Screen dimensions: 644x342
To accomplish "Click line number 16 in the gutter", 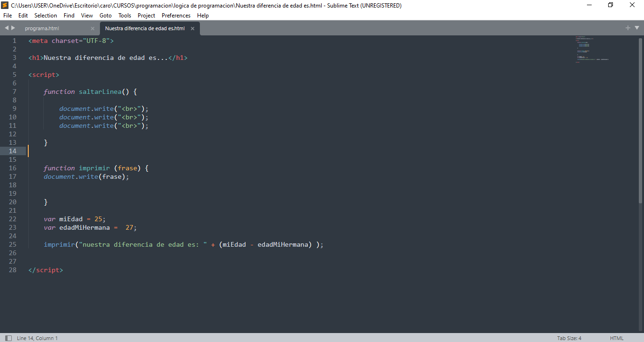I will tap(12, 168).
